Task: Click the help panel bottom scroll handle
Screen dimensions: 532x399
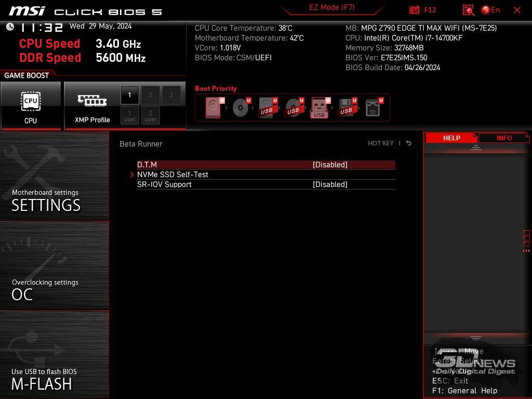Action: pyautogui.click(x=476, y=338)
